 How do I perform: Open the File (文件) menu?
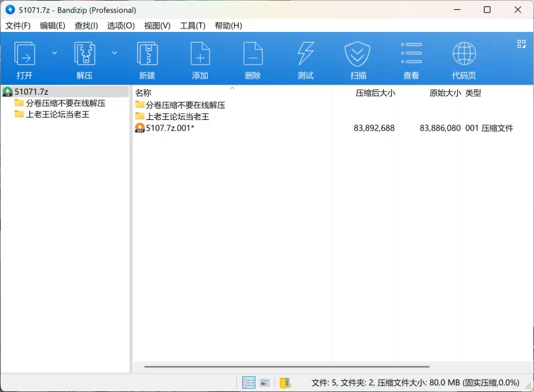pos(18,25)
